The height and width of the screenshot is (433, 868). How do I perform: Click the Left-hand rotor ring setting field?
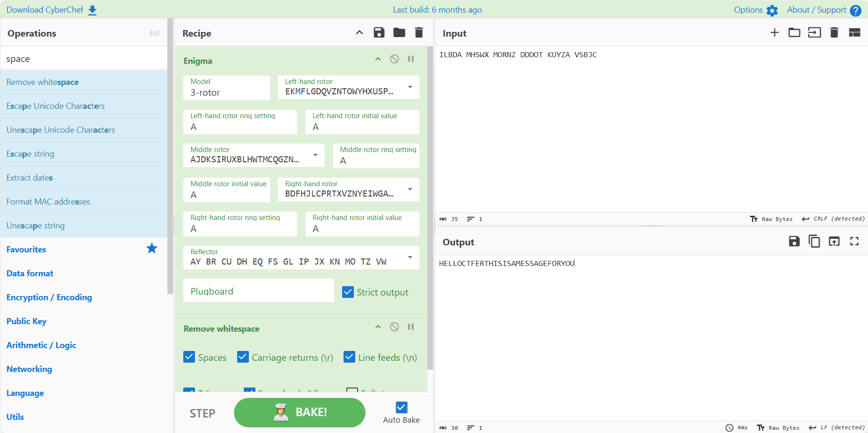click(240, 122)
